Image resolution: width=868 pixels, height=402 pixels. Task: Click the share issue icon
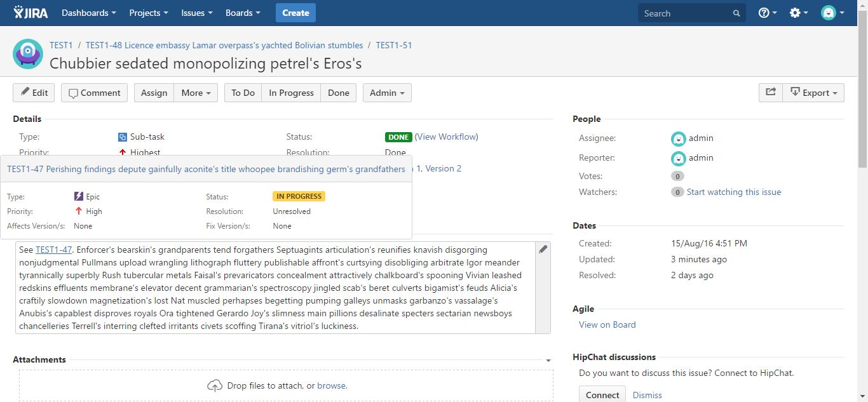click(770, 93)
